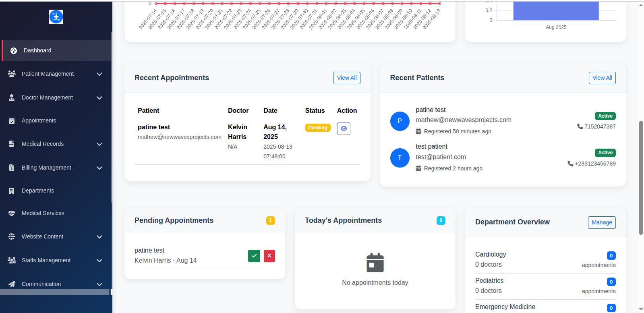This screenshot has height=313, width=644.
Task: Expand the Medical Records submenu chevron
Action: (x=99, y=144)
